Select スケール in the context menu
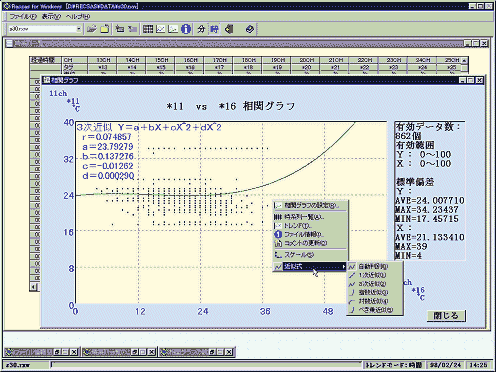The width and height of the screenshot is (496, 372). coord(310,255)
